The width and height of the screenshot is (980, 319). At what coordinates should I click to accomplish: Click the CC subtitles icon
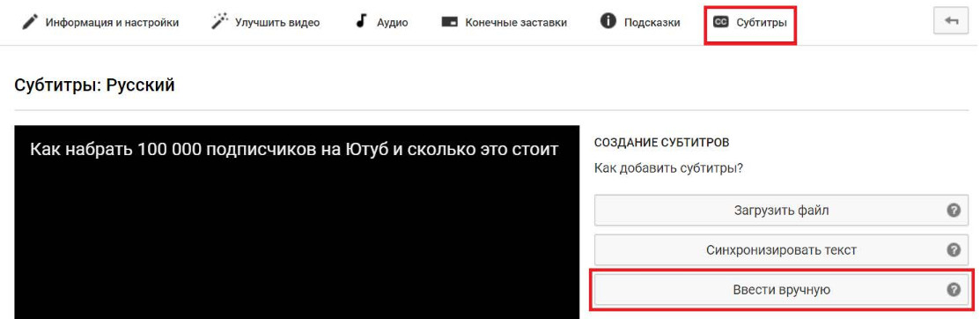tap(720, 23)
